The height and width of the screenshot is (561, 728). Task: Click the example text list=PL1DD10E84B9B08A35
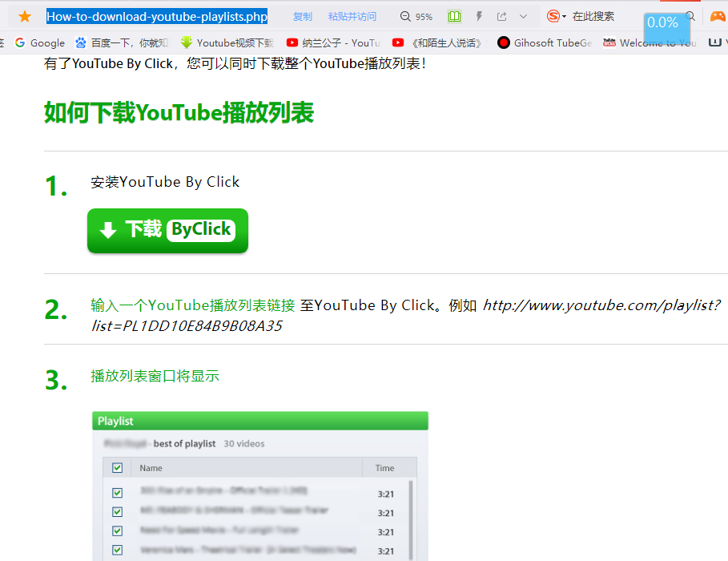[187, 326]
